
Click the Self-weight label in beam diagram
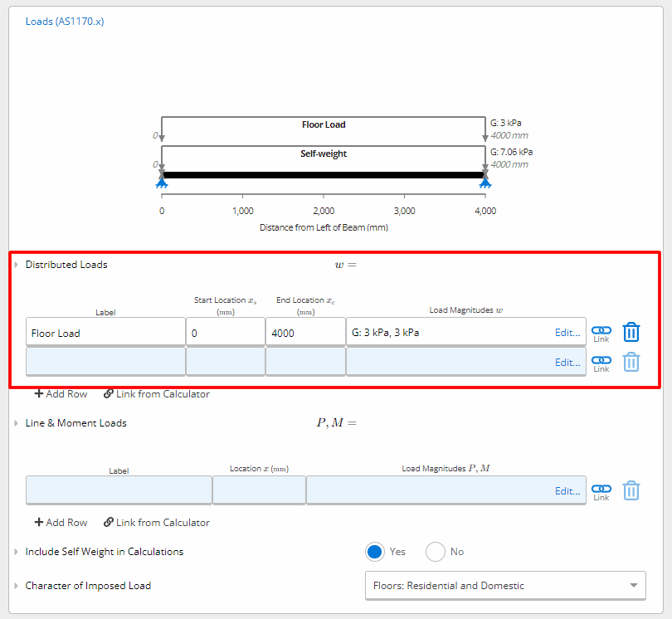pos(324,154)
